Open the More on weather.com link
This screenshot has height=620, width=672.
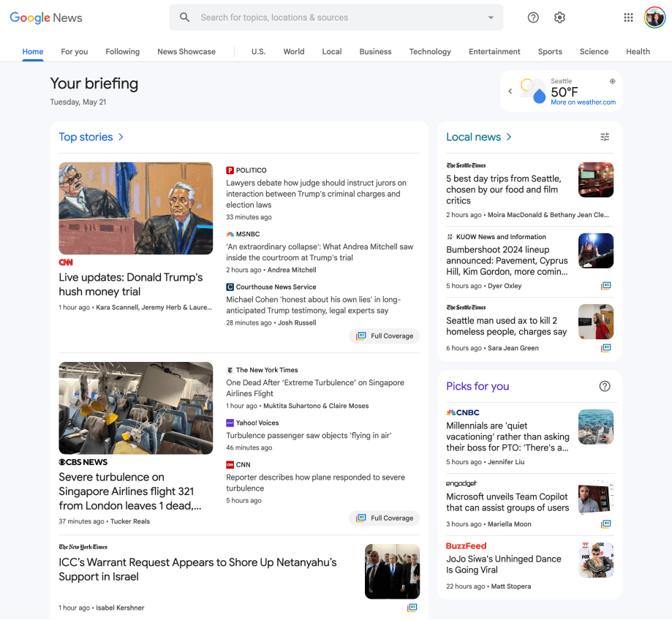point(583,102)
